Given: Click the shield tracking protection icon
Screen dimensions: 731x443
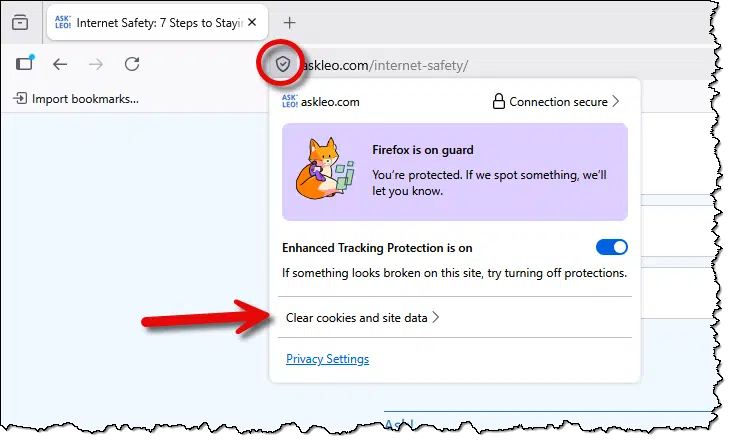Looking at the screenshot, I should pyautogui.click(x=283, y=65).
